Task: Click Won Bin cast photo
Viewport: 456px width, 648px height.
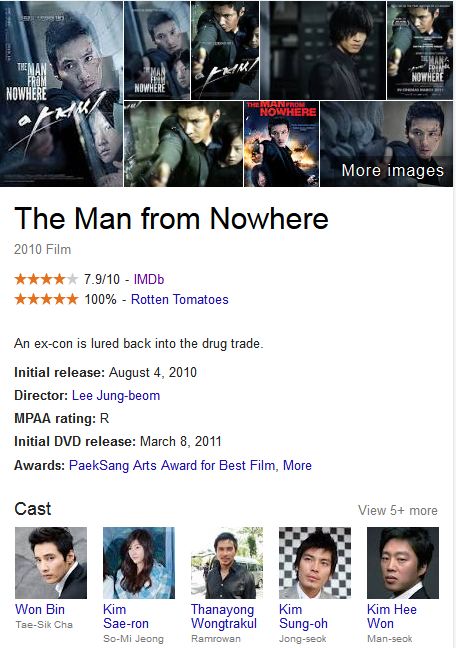Action: 51,563
